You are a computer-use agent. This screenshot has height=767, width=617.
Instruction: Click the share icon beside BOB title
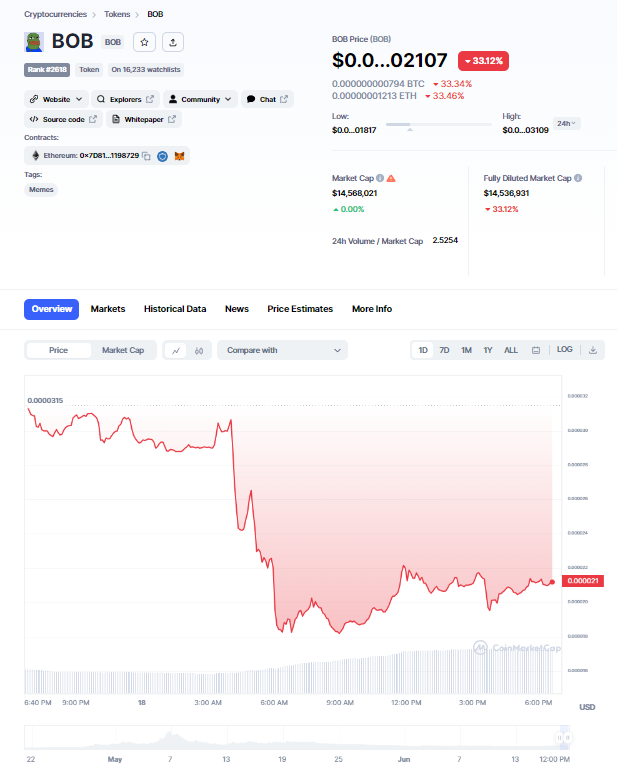(x=173, y=42)
